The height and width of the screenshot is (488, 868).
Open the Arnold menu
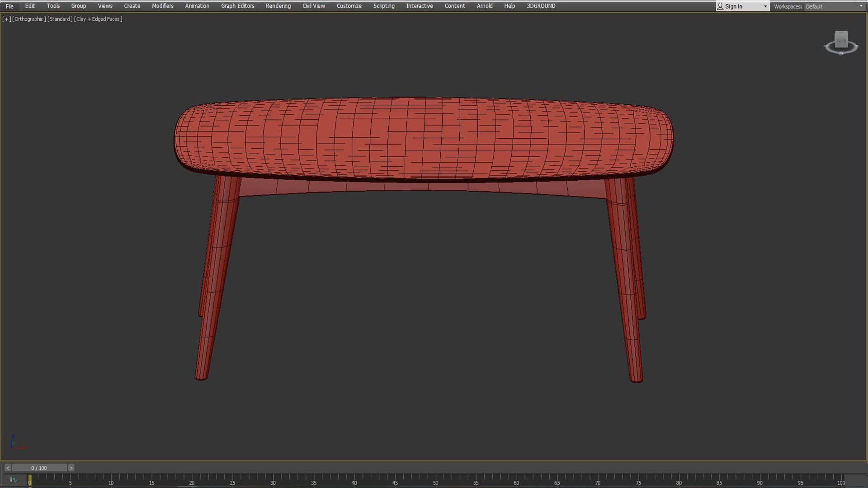pos(485,6)
